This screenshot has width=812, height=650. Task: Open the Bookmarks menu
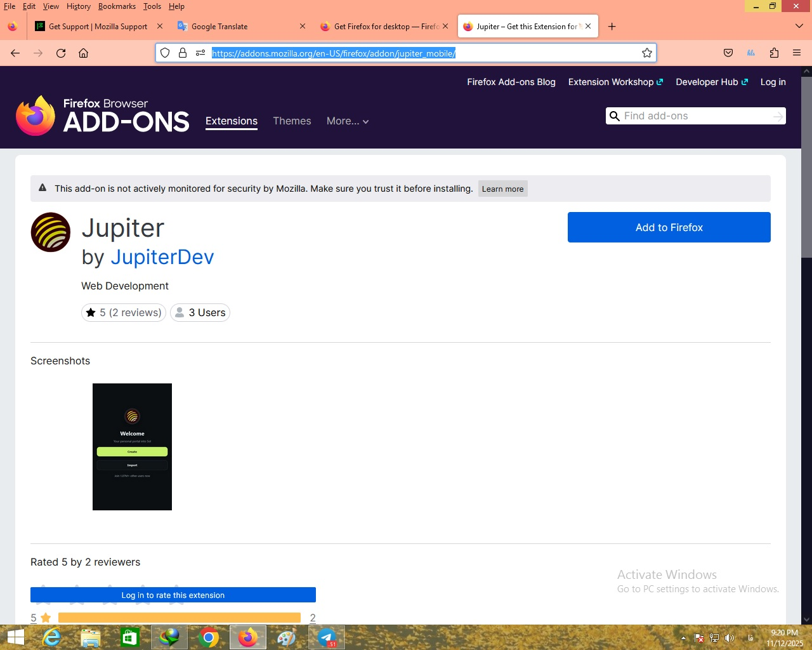(117, 6)
